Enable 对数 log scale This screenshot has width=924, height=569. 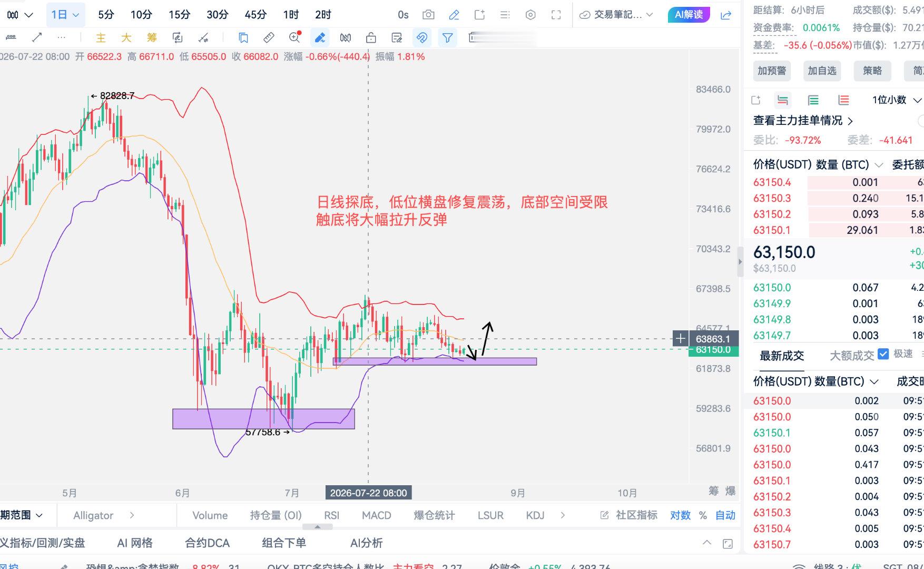(680, 515)
